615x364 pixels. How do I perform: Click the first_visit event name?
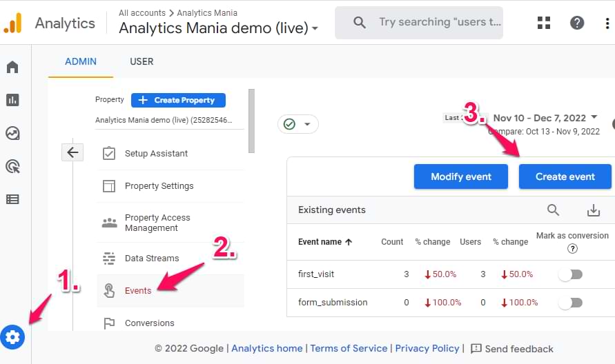[x=316, y=274]
